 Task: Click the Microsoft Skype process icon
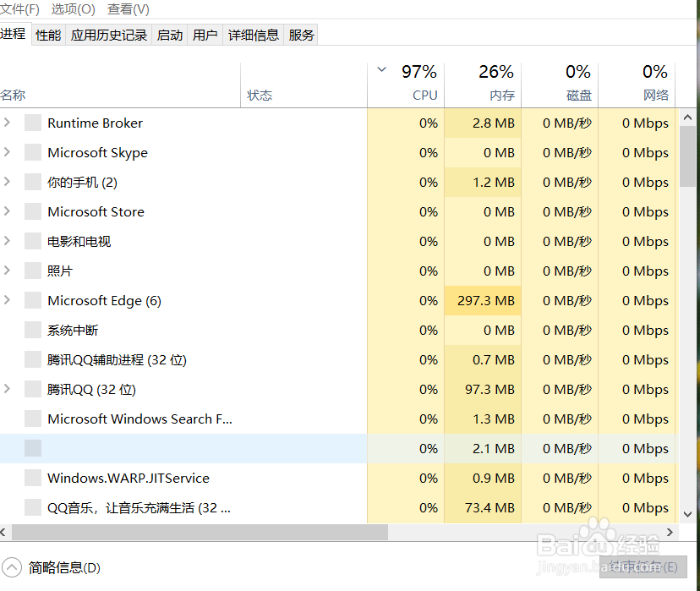point(33,152)
